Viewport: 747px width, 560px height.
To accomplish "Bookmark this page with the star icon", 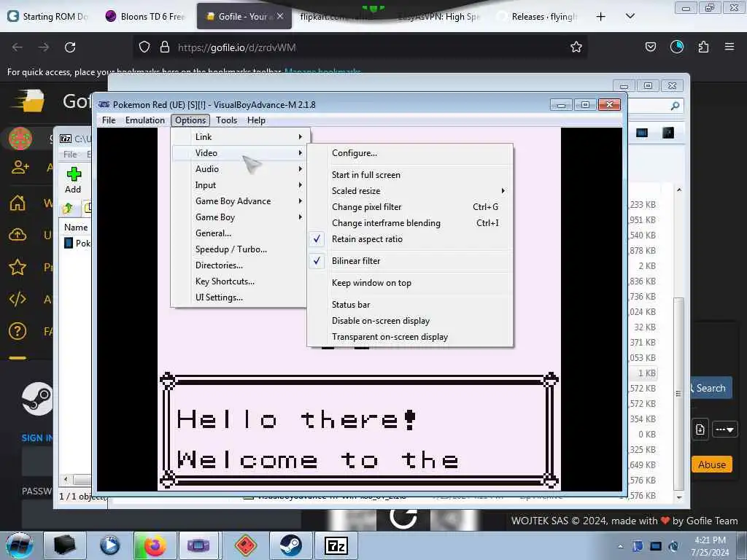I will (x=576, y=47).
